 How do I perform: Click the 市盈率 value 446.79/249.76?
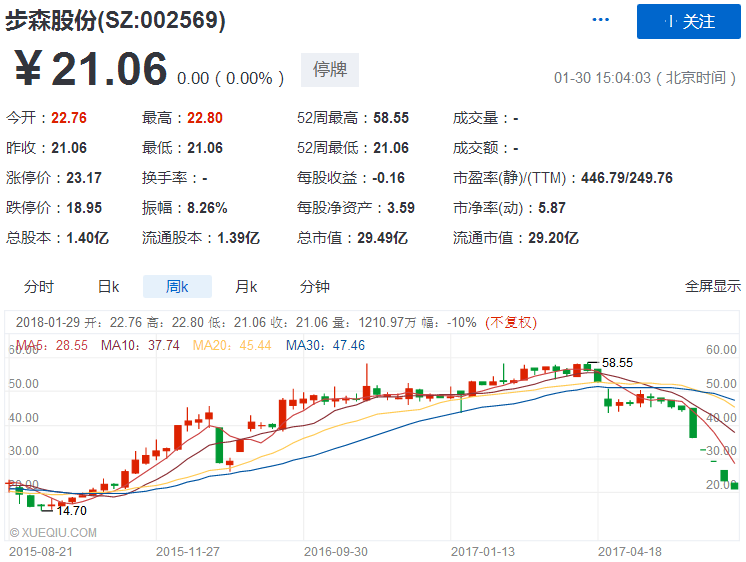click(627, 177)
